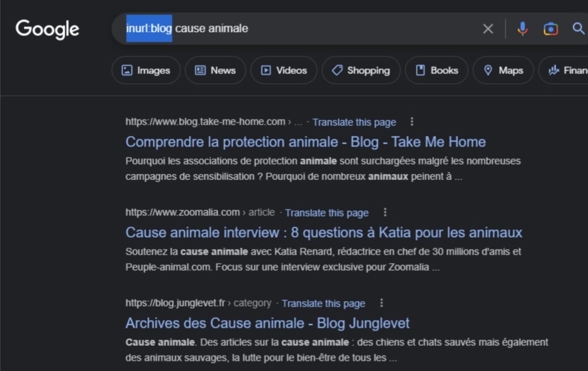This screenshot has width=588, height=371.
Task: Switch to the Videos results tab
Action: (284, 70)
